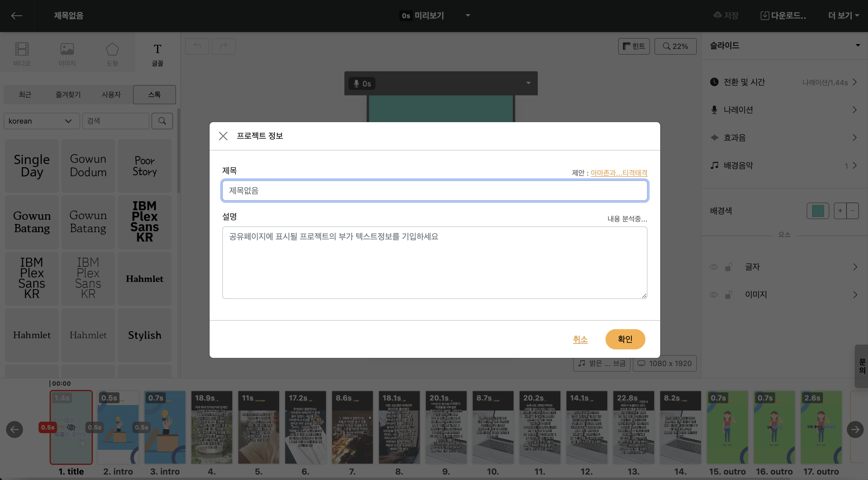Viewport: 868px width, 480px height.
Task: Select slide thumbnail 15. outro
Action: [x=727, y=427]
